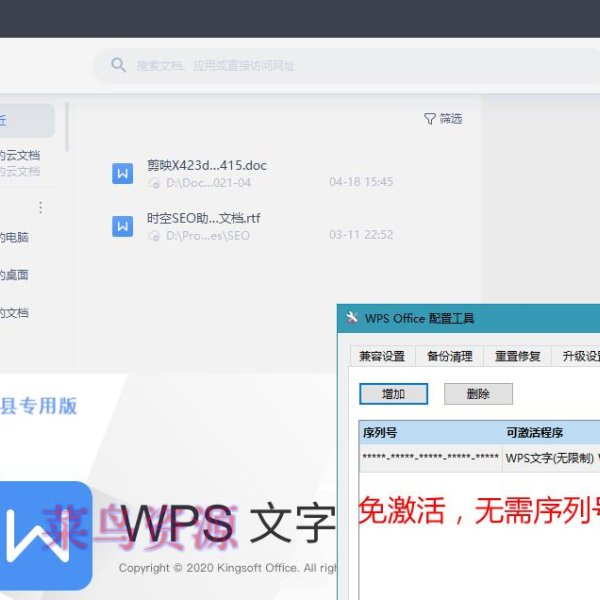Select the masked serial number row
Image resolution: width=600 pixels, height=600 pixels.
pyautogui.click(x=479, y=458)
